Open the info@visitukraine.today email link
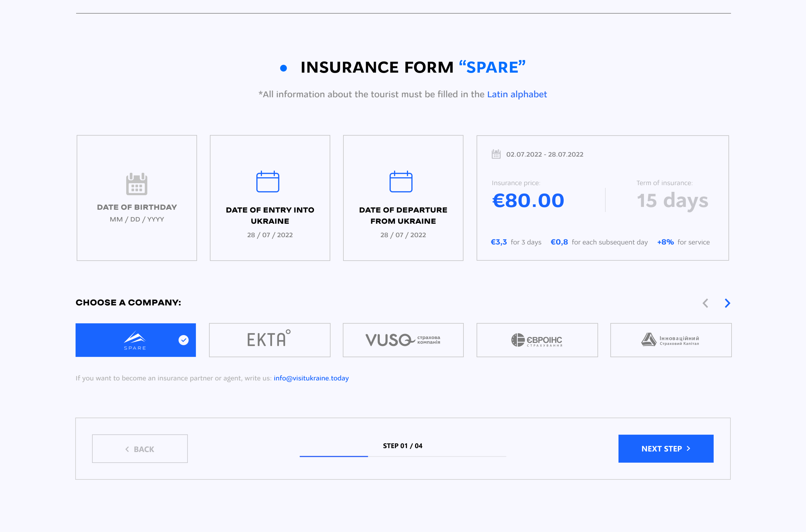 (x=311, y=378)
